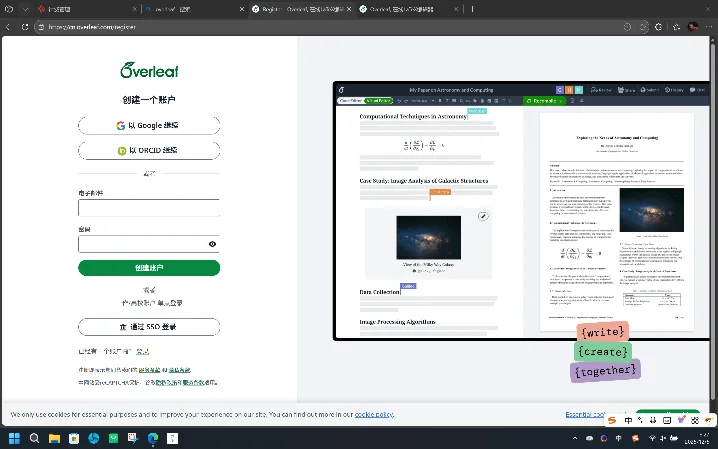Choose Essential cookies only option

click(586, 414)
